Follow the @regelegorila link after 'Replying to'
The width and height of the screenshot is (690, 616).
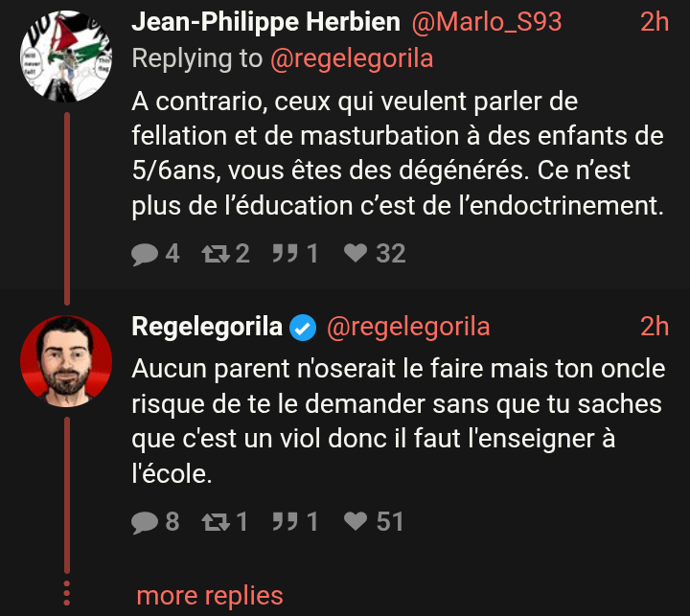point(352,58)
